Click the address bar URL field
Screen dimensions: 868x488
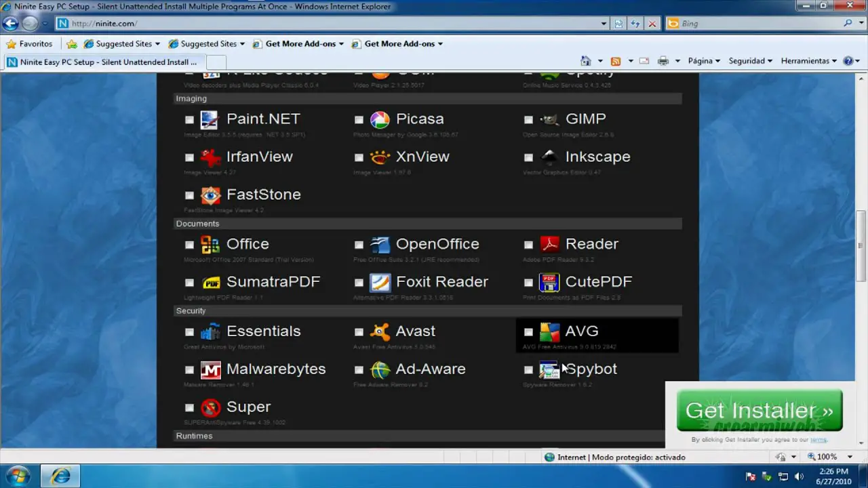coord(332,23)
